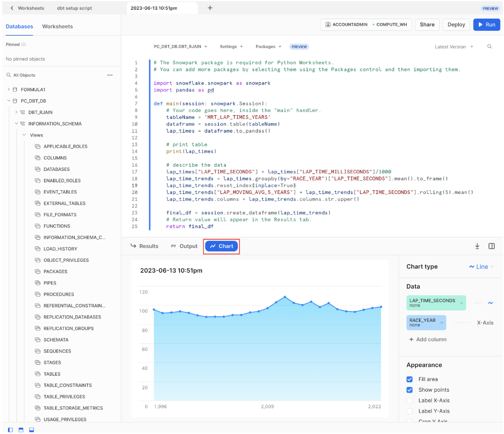Select the TABLES view in the tree
Image resolution: width=504 pixels, height=434 pixels.
coord(52,374)
